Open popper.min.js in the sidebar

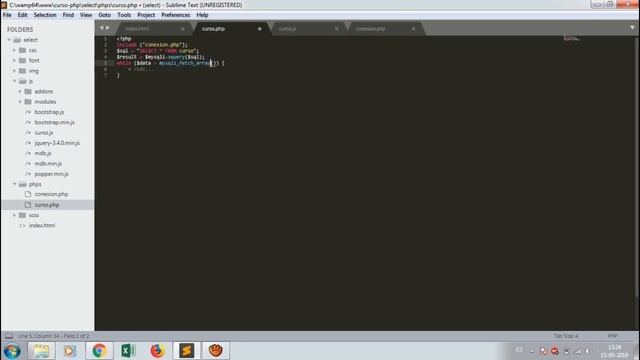click(51, 174)
